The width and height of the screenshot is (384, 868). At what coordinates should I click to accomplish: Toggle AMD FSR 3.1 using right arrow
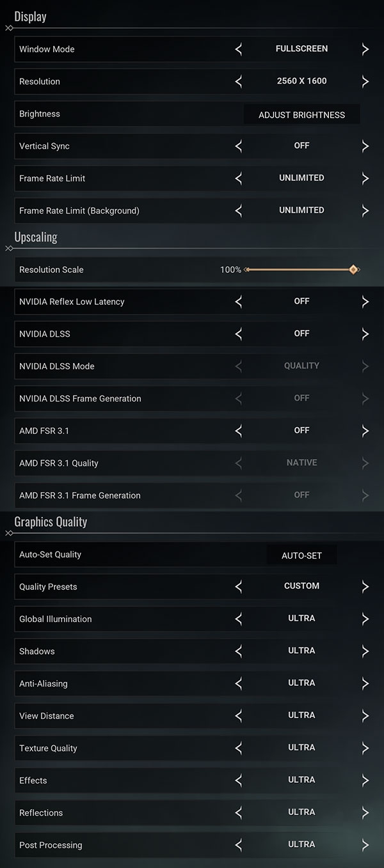coord(365,431)
